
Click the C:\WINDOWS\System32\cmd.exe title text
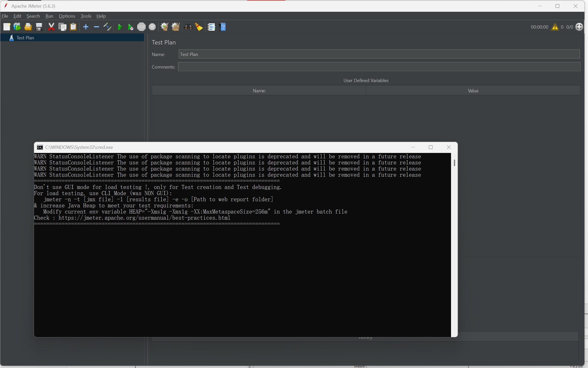tap(79, 147)
